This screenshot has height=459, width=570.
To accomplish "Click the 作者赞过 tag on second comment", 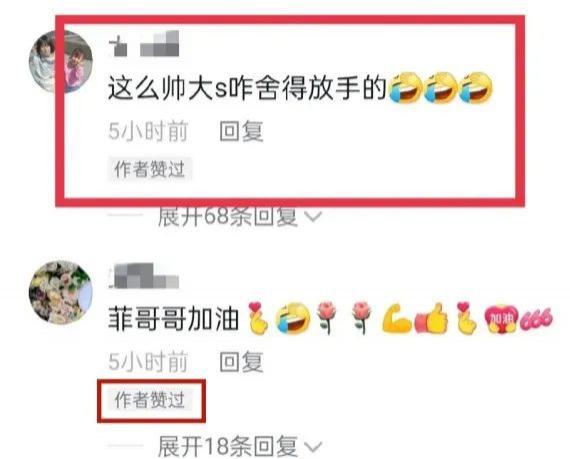I will [x=150, y=400].
